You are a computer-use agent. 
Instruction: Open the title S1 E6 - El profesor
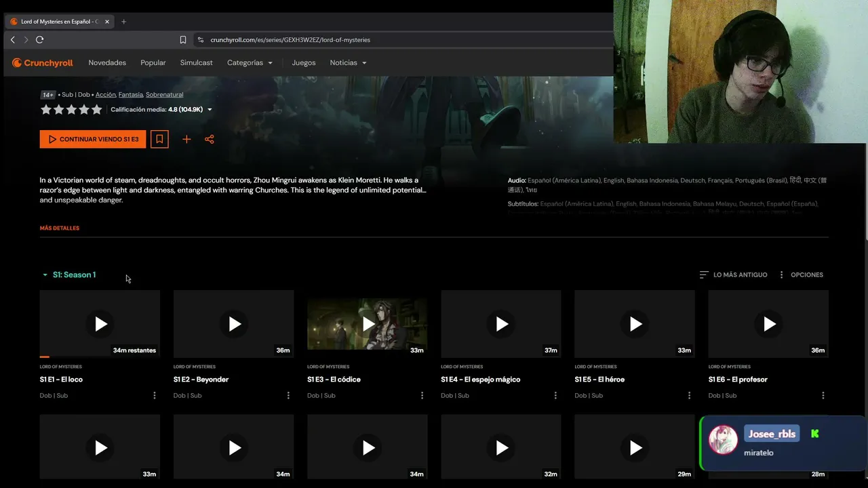click(x=738, y=380)
